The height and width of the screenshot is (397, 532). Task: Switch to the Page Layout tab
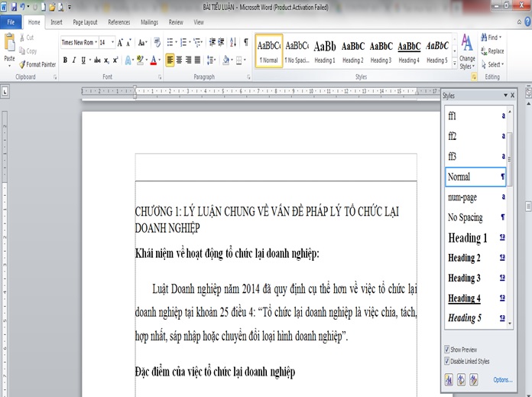click(85, 23)
